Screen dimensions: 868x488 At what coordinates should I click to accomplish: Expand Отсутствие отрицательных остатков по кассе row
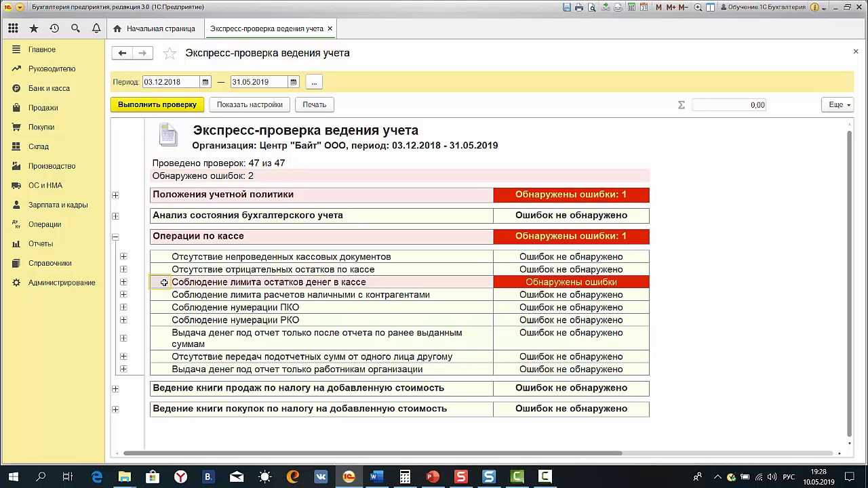coord(123,269)
